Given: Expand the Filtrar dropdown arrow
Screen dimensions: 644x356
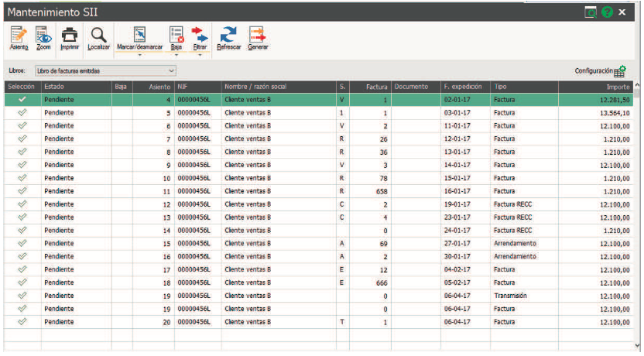Looking at the screenshot, I should pyautogui.click(x=200, y=55).
